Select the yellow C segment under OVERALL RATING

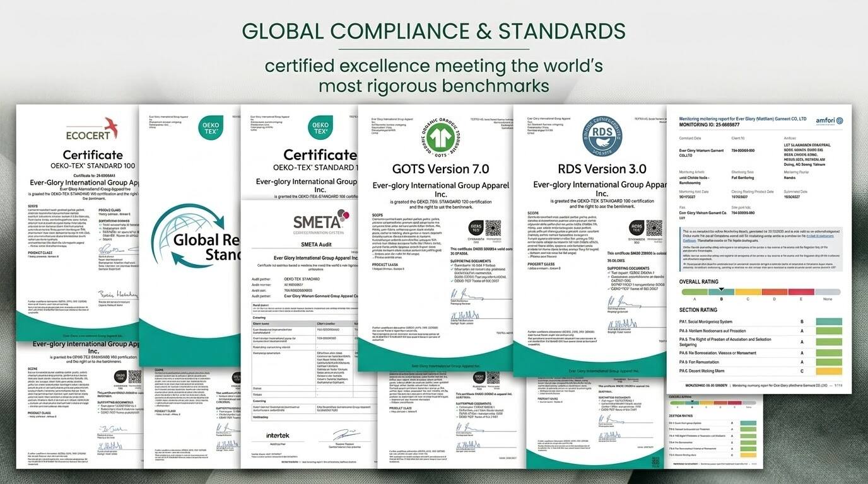[x=748, y=292]
